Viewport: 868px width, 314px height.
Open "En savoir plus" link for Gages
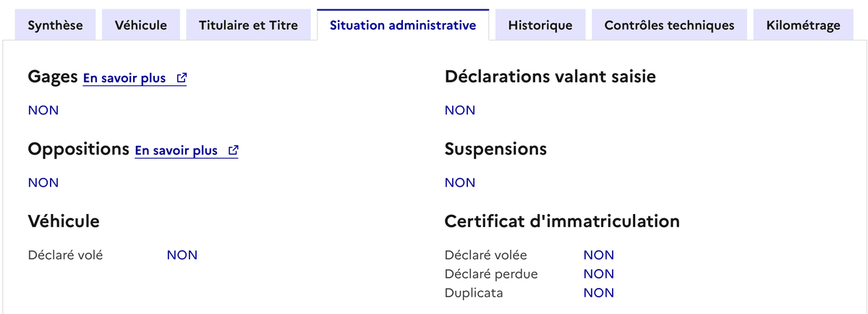pyautogui.click(x=124, y=78)
